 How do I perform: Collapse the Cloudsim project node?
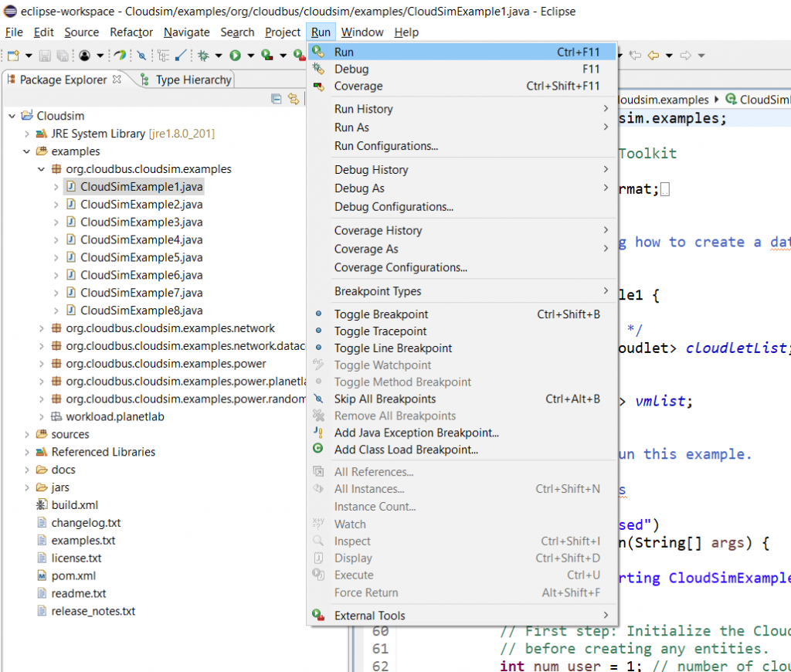pos(12,116)
